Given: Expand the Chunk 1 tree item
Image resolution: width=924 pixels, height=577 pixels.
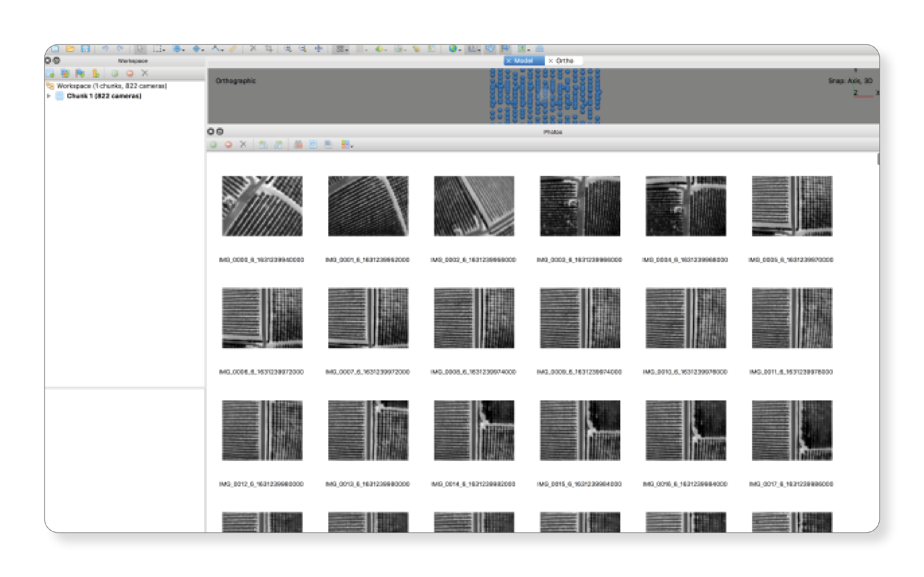Looking at the screenshot, I should click(x=49, y=96).
